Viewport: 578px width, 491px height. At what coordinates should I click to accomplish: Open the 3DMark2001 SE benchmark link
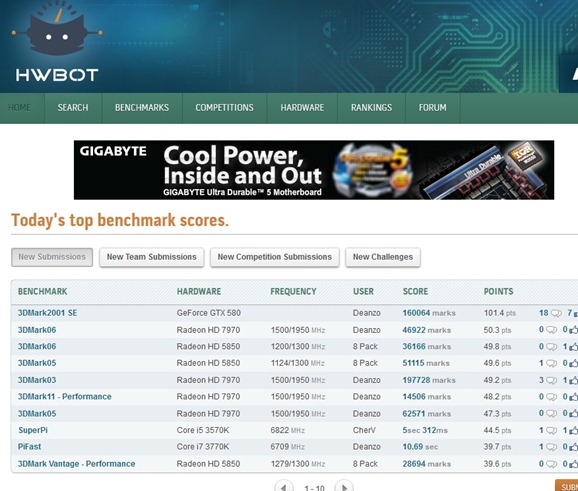click(x=48, y=313)
